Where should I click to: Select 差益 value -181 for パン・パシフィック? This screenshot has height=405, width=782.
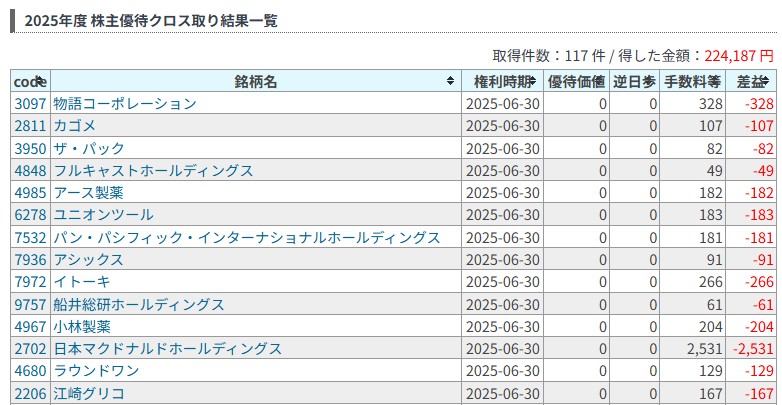click(759, 237)
